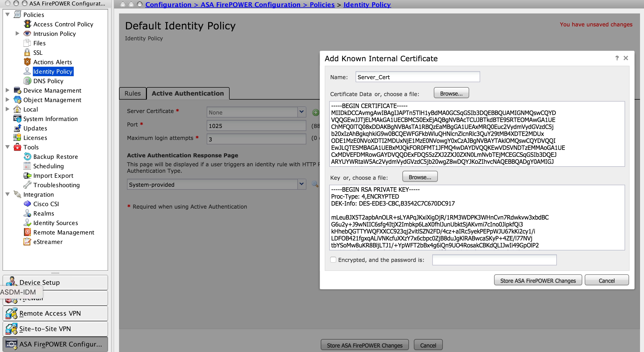Click the Cisco CSI icon
The width and height of the screenshot is (644, 352).
[27, 204]
